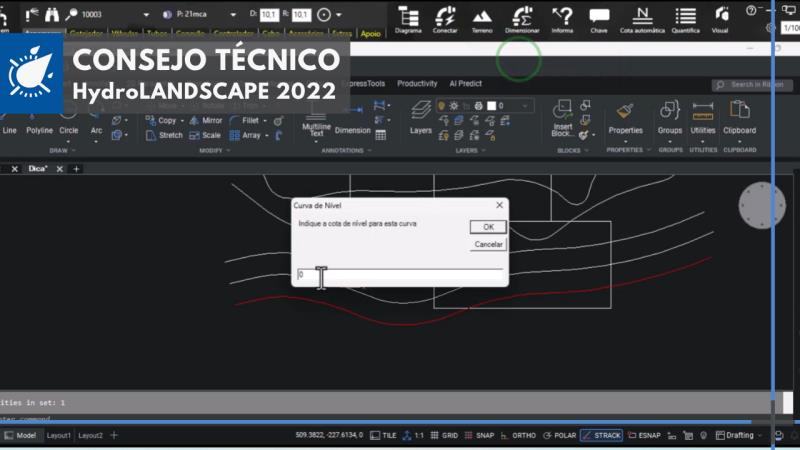The height and width of the screenshot is (450, 800).
Task: Open the Terreno tool
Action: (x=482, y=19)
